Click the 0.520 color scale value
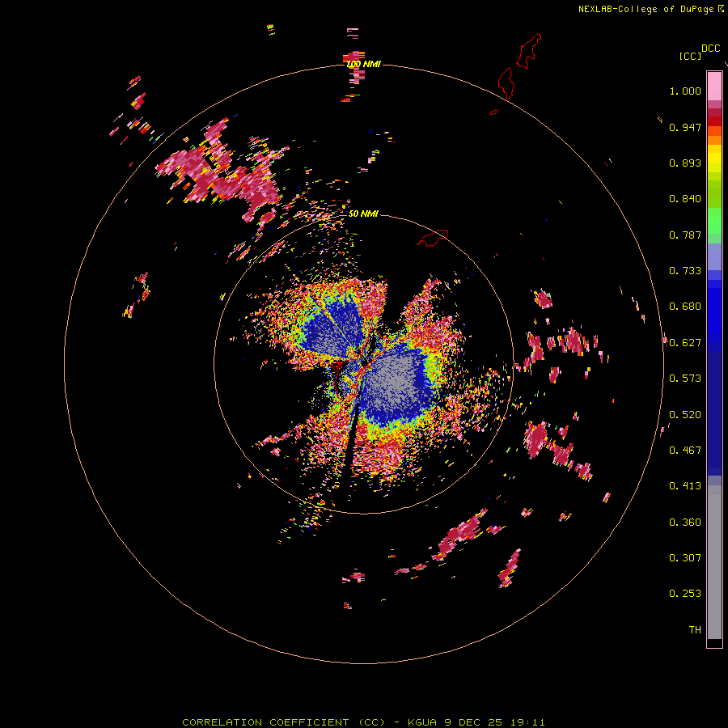Viewport: 728px width, 728px height. (x=685, y=415)
